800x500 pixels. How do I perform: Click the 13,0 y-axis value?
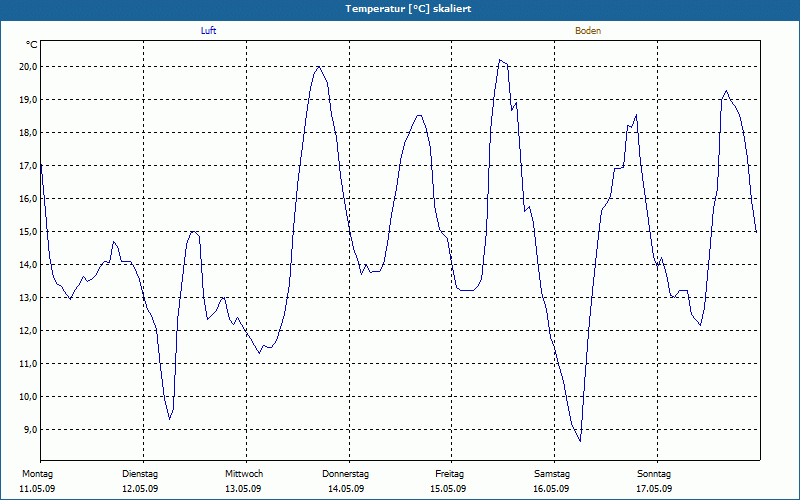(28, 298)
